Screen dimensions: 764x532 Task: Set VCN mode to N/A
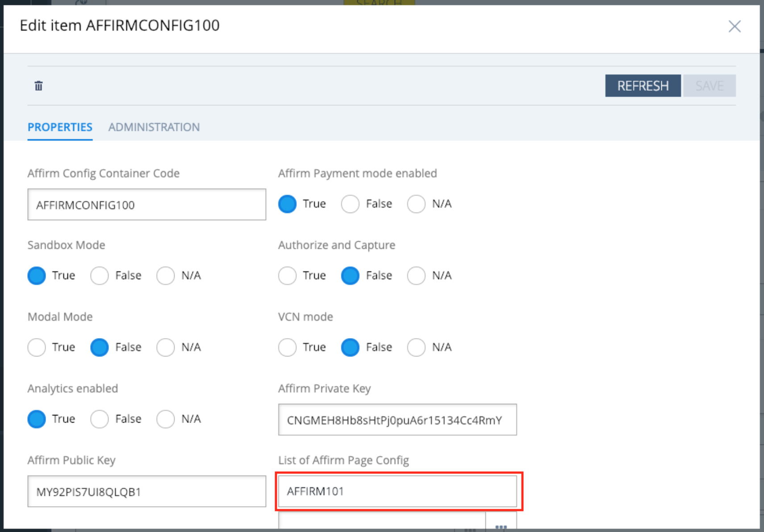pyautogui.click(x=416, y=348)
